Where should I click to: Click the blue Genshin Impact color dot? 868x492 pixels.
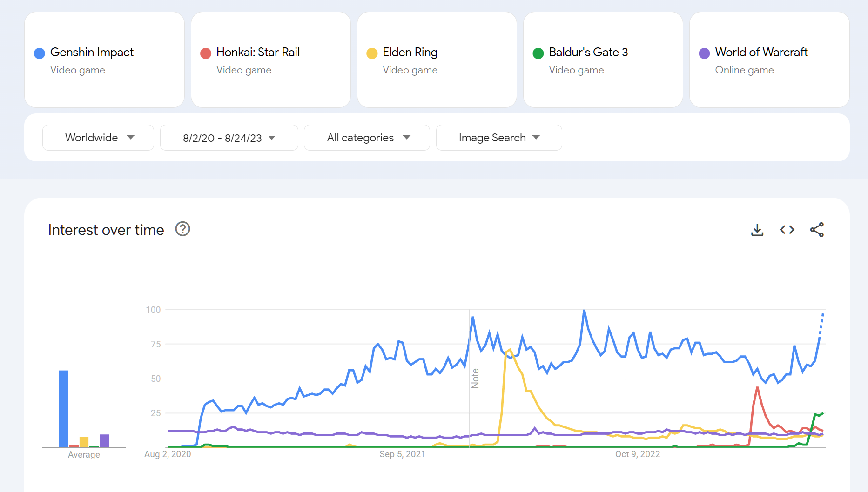(40, 53)
